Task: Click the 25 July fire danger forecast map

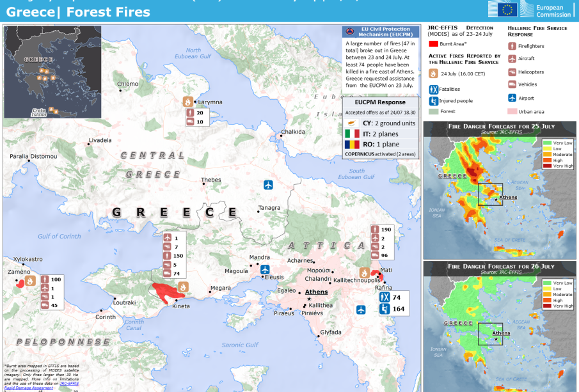Action: (x=500, y=190)
